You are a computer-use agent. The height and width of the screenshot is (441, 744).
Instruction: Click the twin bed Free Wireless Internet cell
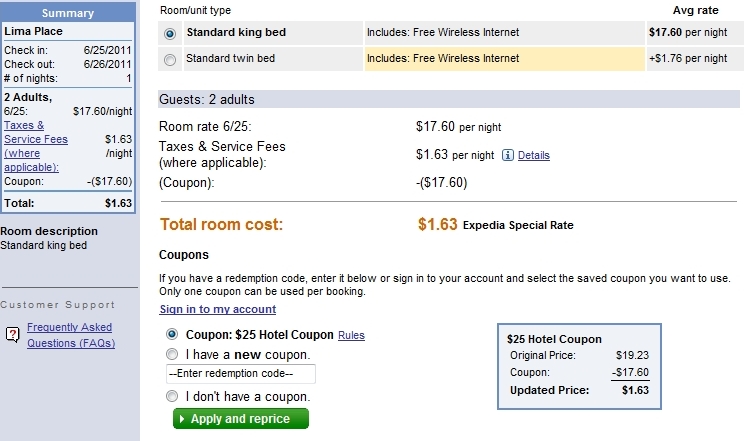click(x=504, y=59)
